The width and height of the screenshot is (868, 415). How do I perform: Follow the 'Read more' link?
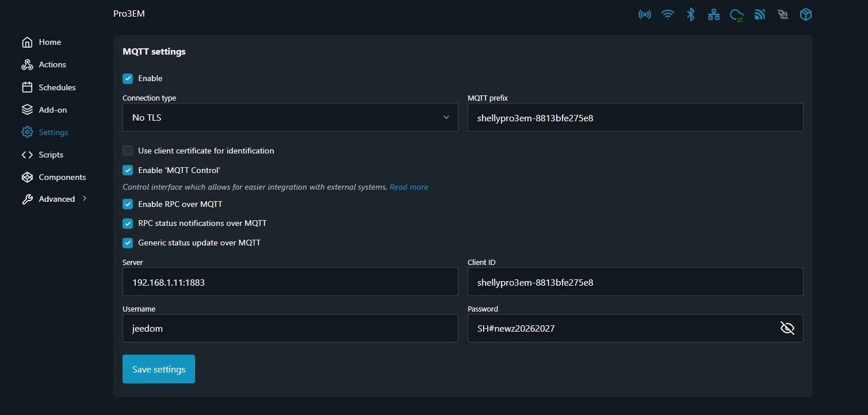(x=408, y=187)
